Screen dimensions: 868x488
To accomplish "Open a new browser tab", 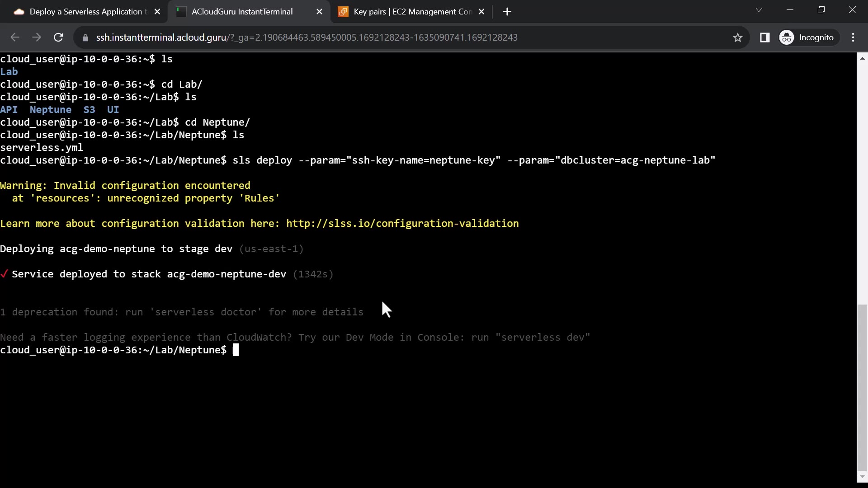I will (x=507, y=12).
